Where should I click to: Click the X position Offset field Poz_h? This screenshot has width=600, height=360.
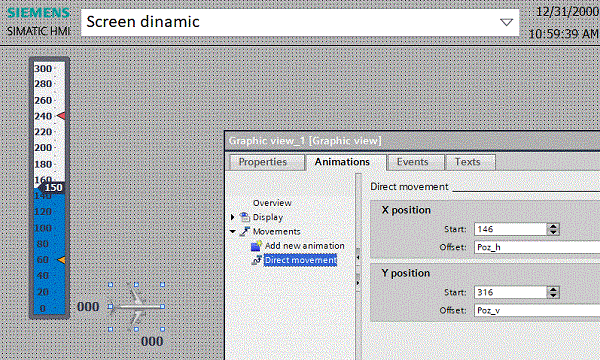[x=537, y=247]
